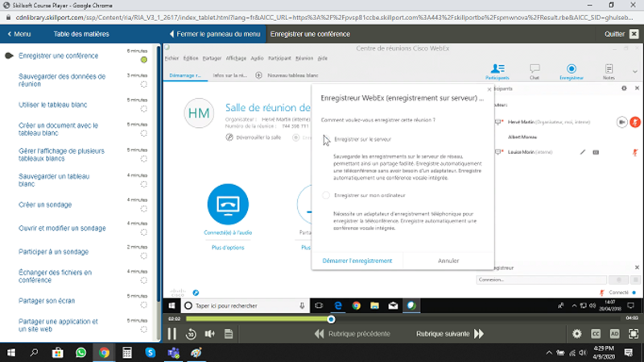Image resolution: width=644 pixels, height=362 pixels.
Task: Open the player settings gear
Action: tap(576, 334)
